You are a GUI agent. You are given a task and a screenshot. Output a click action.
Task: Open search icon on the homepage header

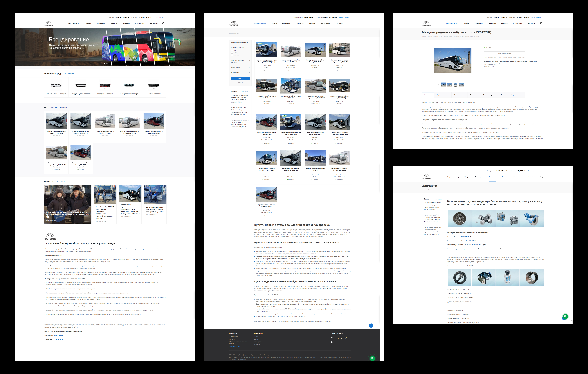tap(163, 23)
